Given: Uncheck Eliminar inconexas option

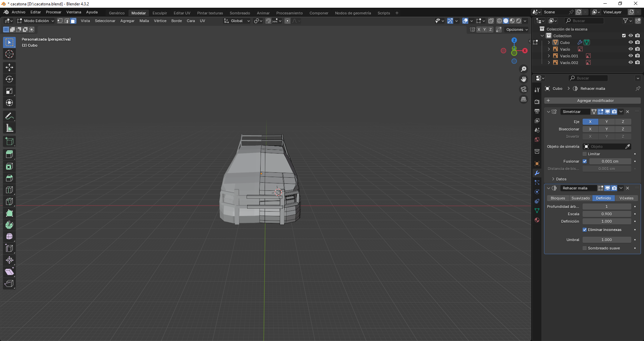Looking at the screenshot, I should [x=585, y=230].
